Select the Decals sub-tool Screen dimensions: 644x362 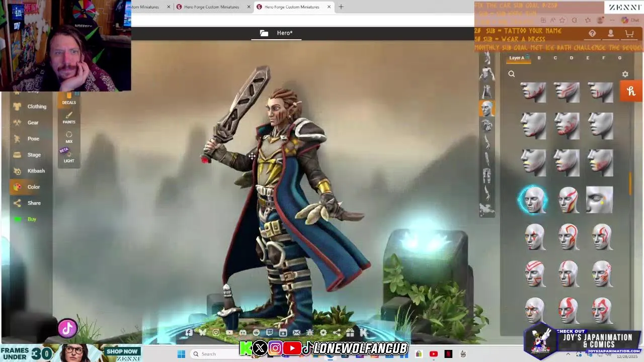click(69, 99)
